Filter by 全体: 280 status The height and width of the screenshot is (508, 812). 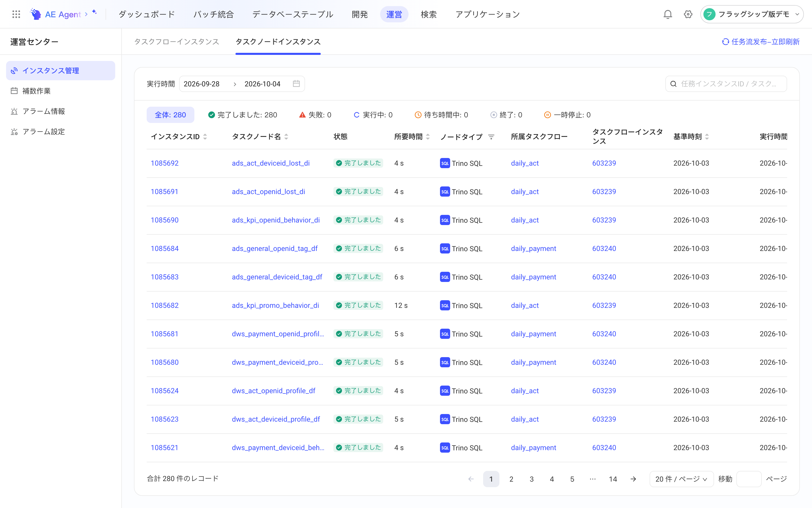tap(171, 115)
